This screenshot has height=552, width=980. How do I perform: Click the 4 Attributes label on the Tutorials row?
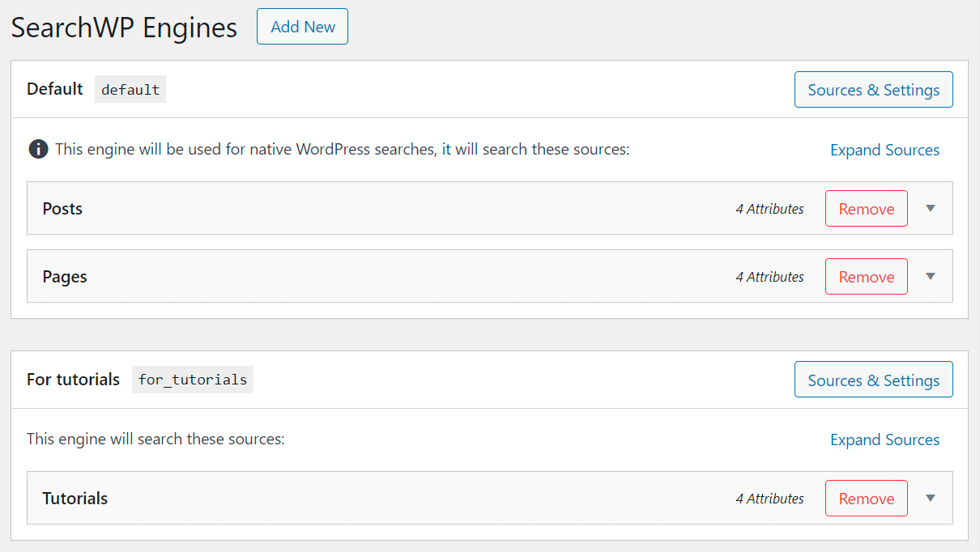pyautogui.click(x=769, y=498)
